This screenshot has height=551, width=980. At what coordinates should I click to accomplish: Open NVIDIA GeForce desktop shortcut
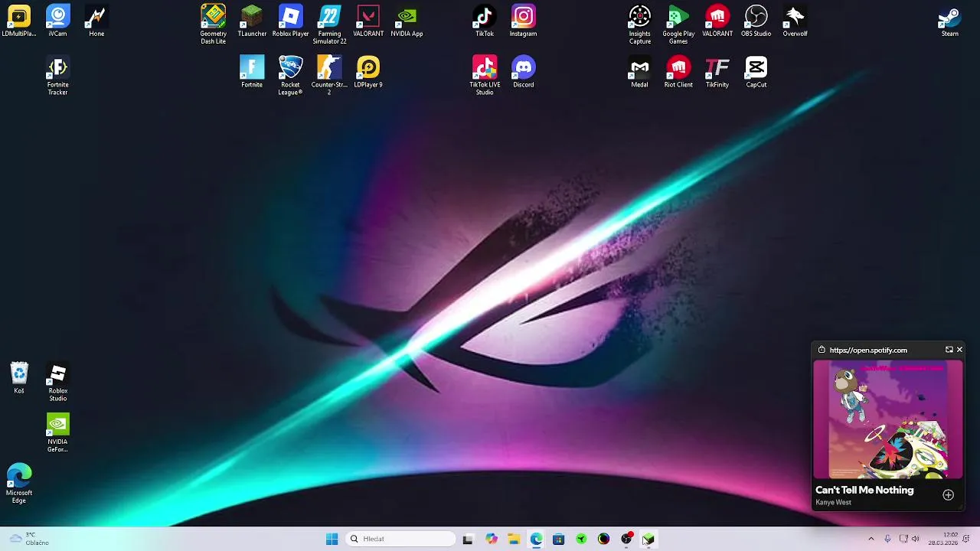pos(57,433)
